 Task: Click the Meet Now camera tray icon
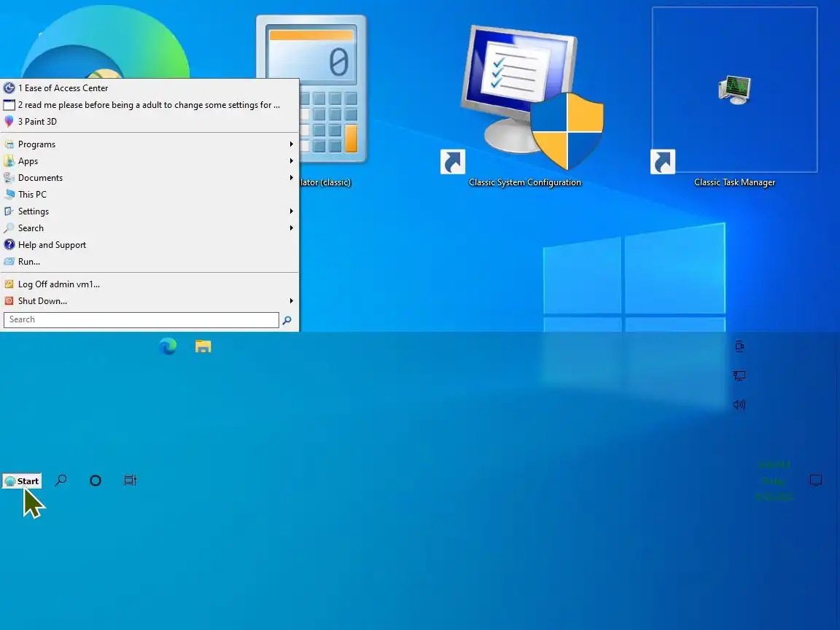click(739, 346)
